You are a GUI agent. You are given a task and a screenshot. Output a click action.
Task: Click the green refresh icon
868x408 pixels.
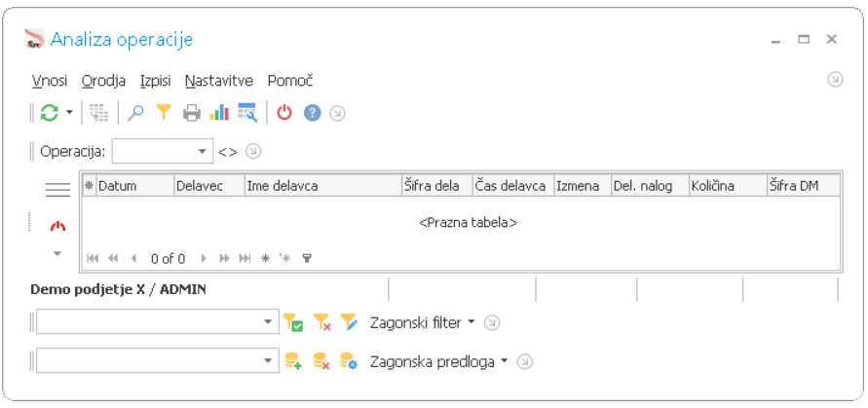coord(50,113)
